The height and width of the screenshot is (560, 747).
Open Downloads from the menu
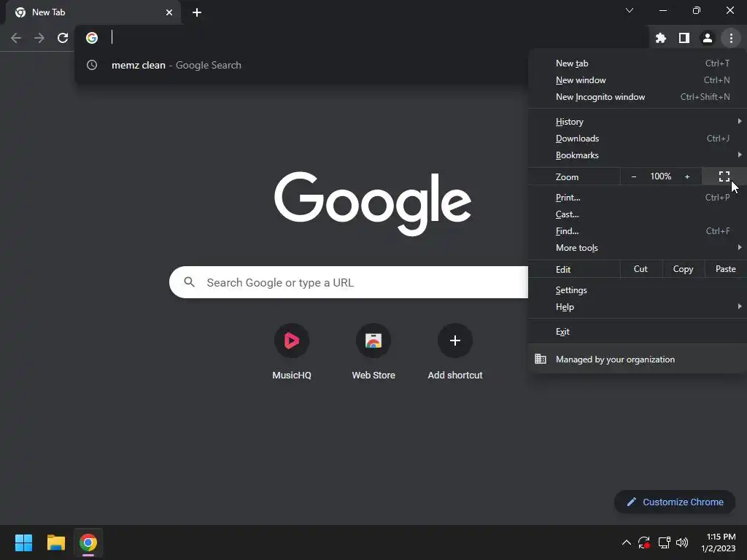pyautogui.click(x=638, y=138)
